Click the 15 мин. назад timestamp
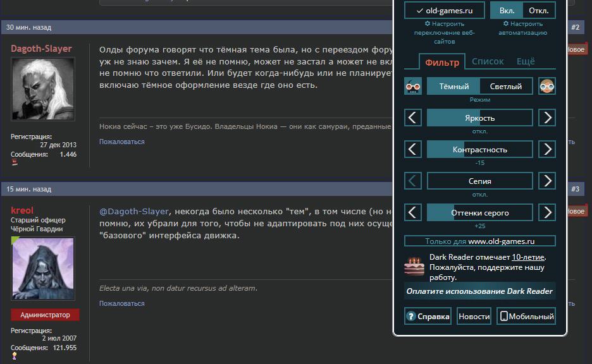592x364 pixels. pos(28,189)
